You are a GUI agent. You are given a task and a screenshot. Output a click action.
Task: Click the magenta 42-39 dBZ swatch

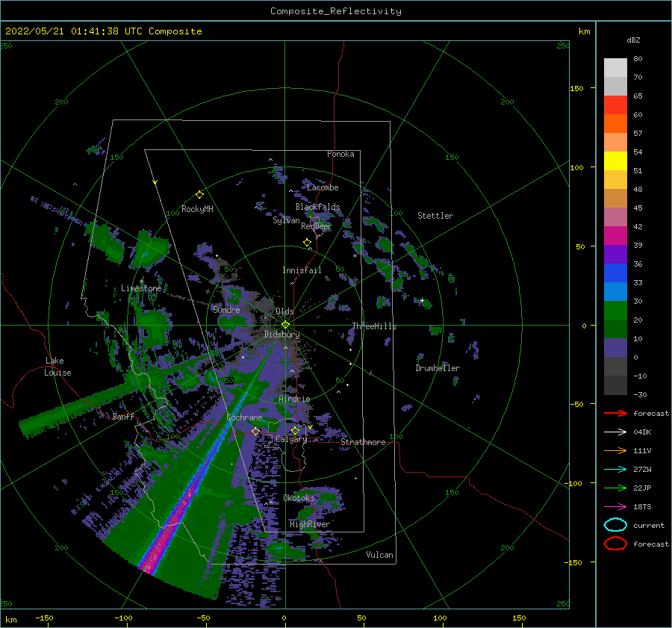pos(615,236)
